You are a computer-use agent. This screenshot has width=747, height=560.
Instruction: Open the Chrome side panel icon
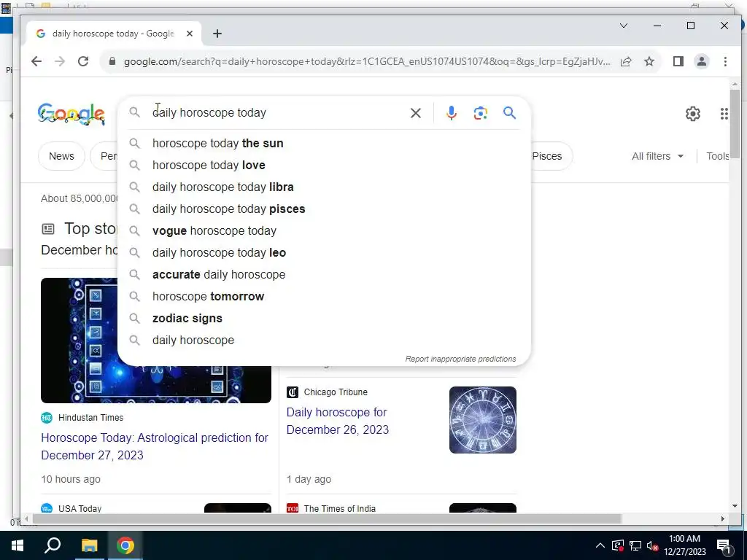(x=678, y=61)
